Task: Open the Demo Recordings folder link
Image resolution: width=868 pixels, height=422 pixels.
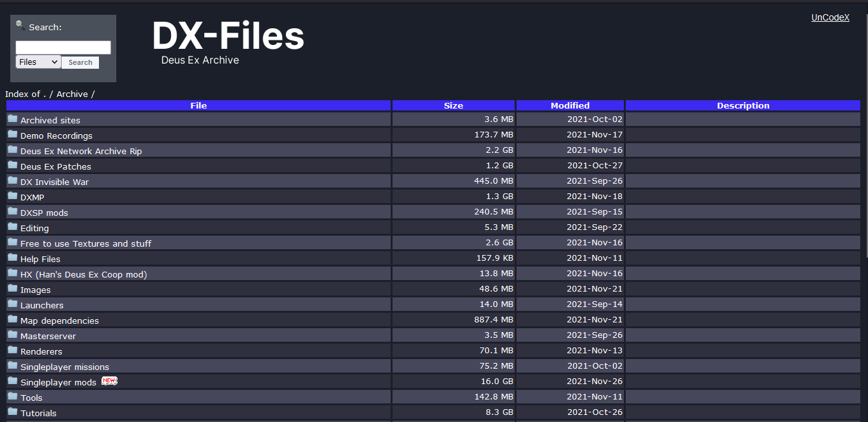Action: (x=57, y=136)
